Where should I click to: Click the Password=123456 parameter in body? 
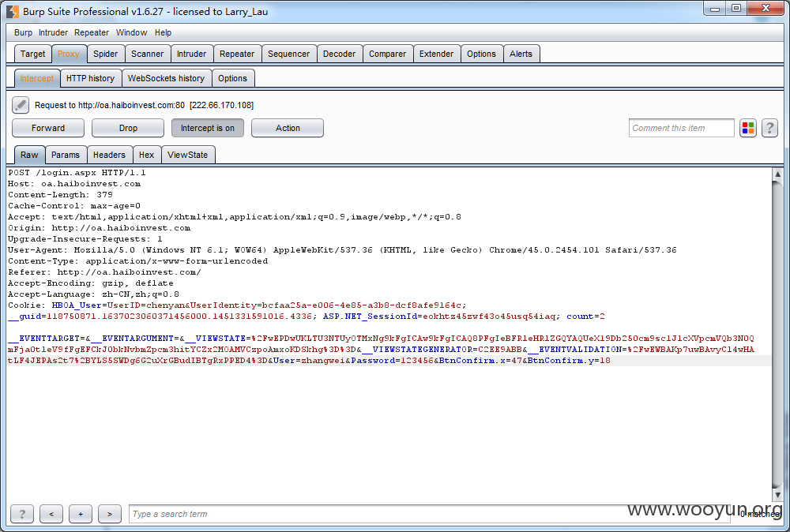point(393,361)
